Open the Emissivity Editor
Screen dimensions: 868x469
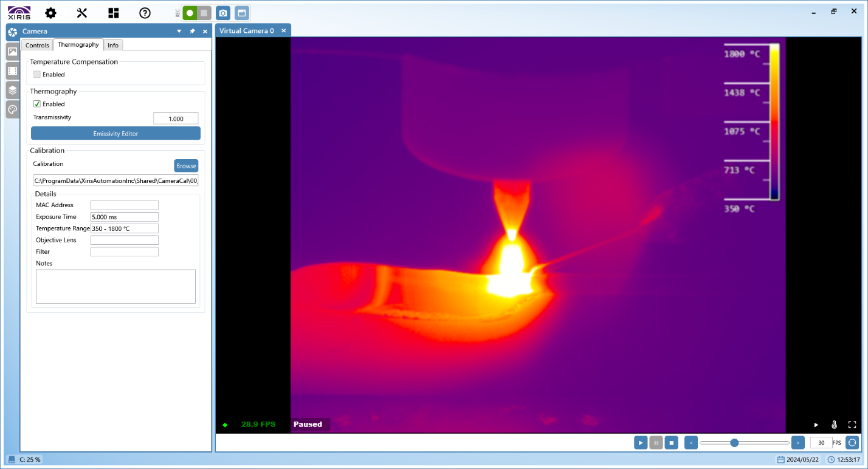click(115, 133)
